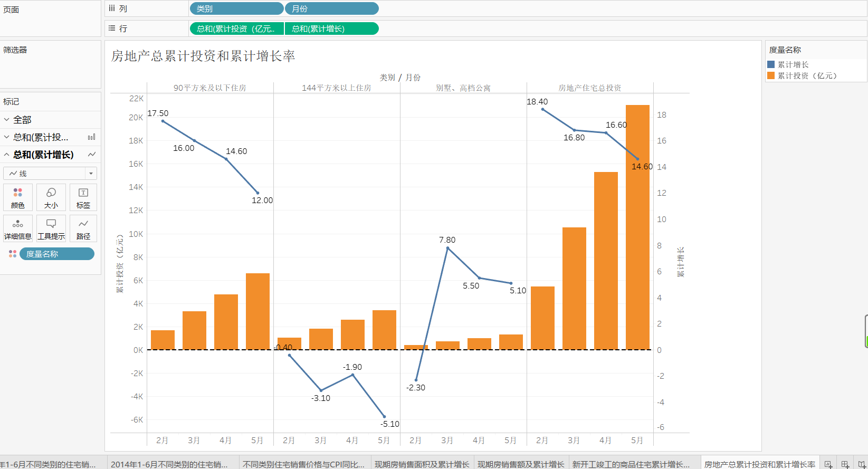Open the 标签 (Label) marks card
Screen dimensions: 868x469
(x=83, y=197)
